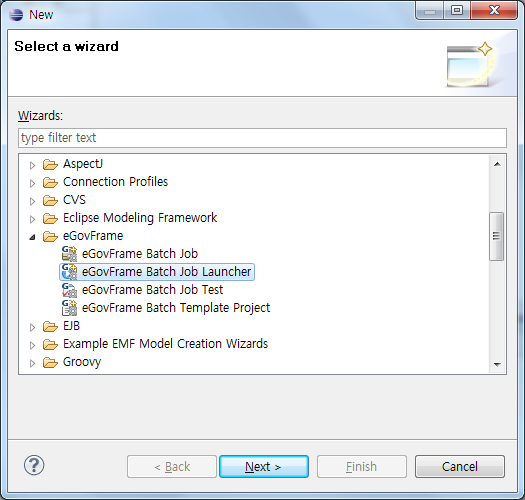
Task: Select the Eclipse Modeling Framework item
Action: [140, 218]
